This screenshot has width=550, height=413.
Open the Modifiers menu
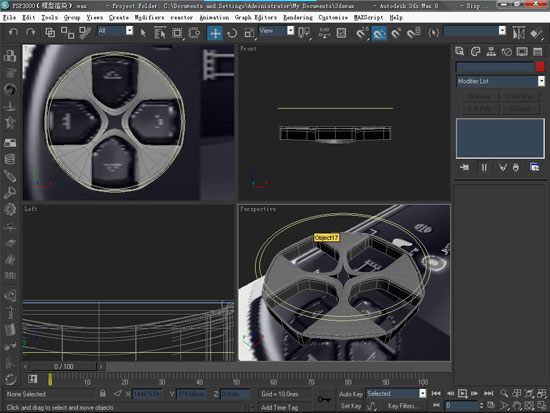tap(149, 18)
